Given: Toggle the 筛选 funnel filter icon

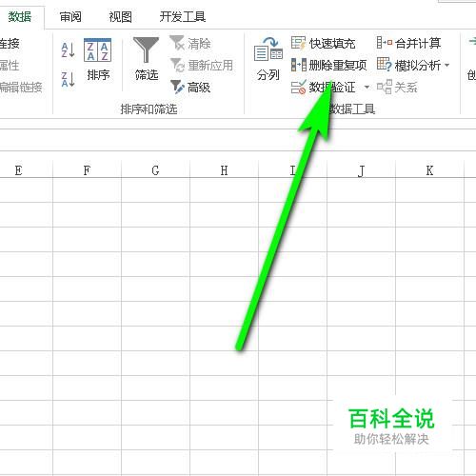Looking at the screenshot, I should tap(146, 50).
